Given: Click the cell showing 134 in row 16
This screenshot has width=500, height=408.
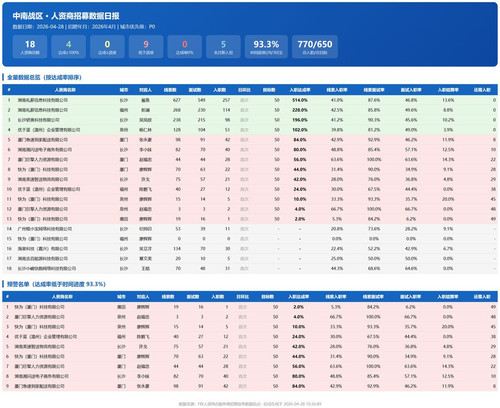Looking at the screenshot, I should tap(177, 249).
